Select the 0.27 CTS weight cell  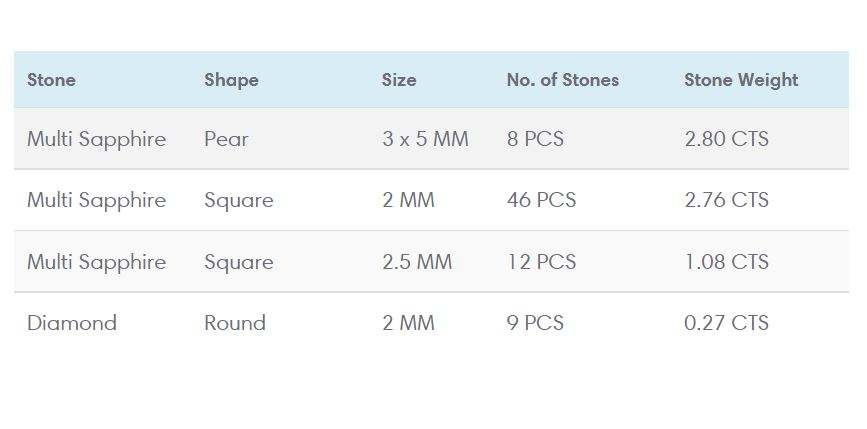726,323
